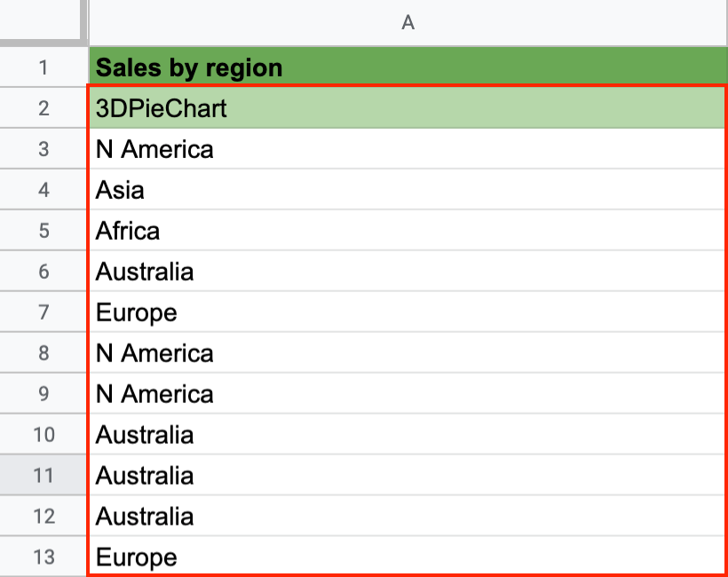Click 'Europe' cell in row 7
This screenshot has width=728, height=577.
point(408,312)
